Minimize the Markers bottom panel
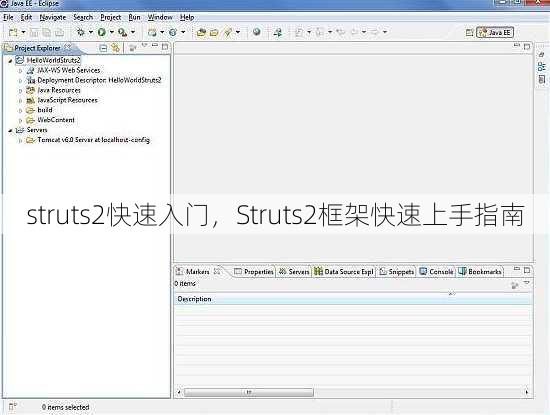550x415 pixels. tap(517, 269)
